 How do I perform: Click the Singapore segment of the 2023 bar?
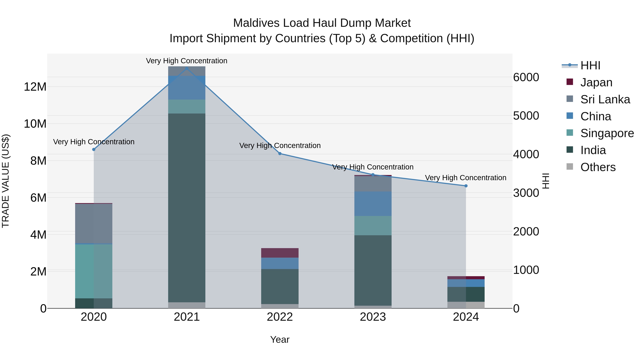click(373, 226)
